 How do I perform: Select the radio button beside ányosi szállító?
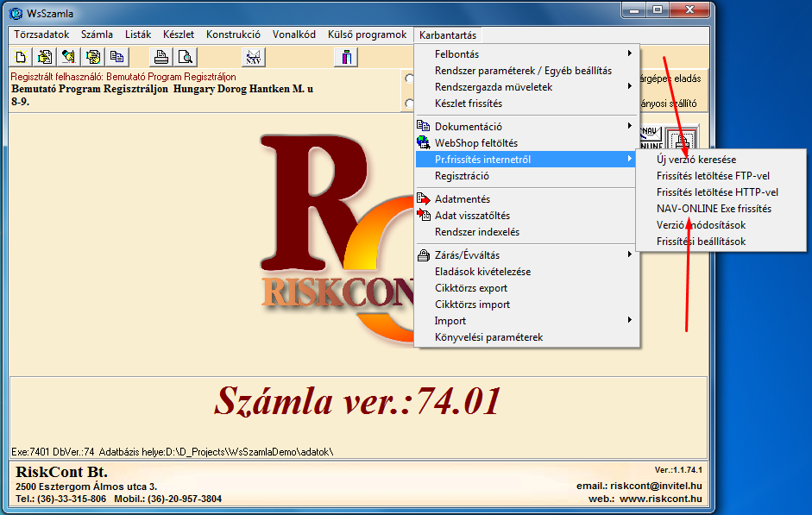409,103
